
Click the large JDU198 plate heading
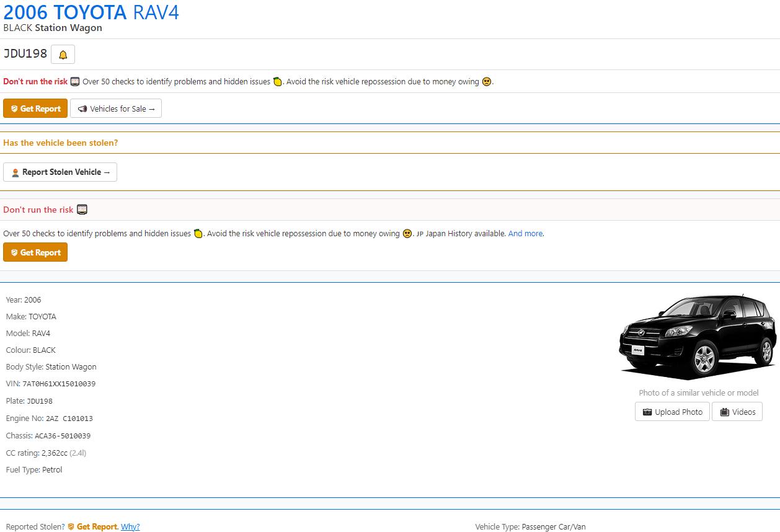25,54
